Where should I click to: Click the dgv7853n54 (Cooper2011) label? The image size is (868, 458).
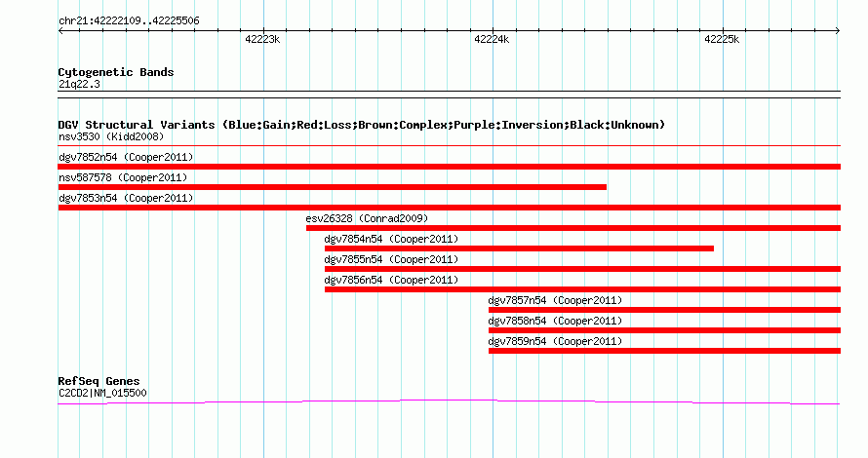pyautogui.click(x=126, y=198)
